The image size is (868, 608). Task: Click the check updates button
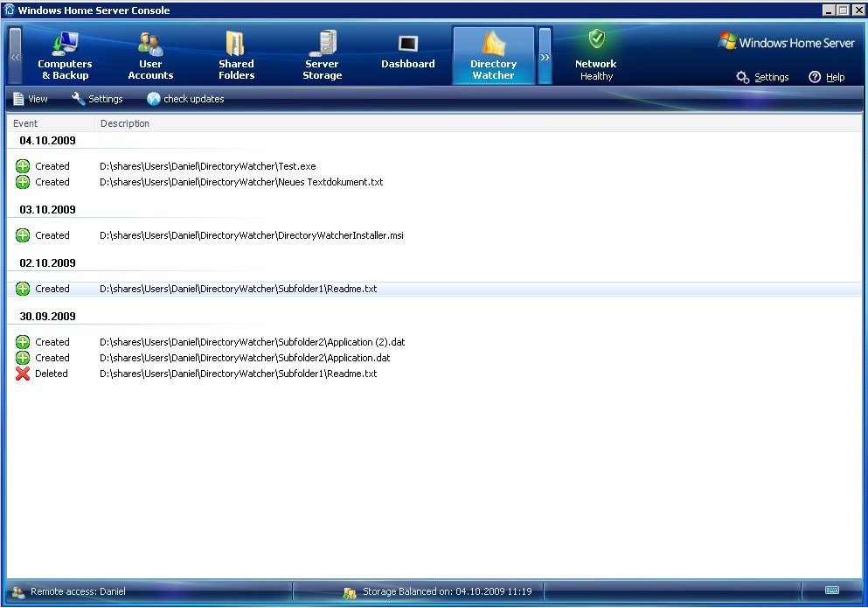[185, 99]
